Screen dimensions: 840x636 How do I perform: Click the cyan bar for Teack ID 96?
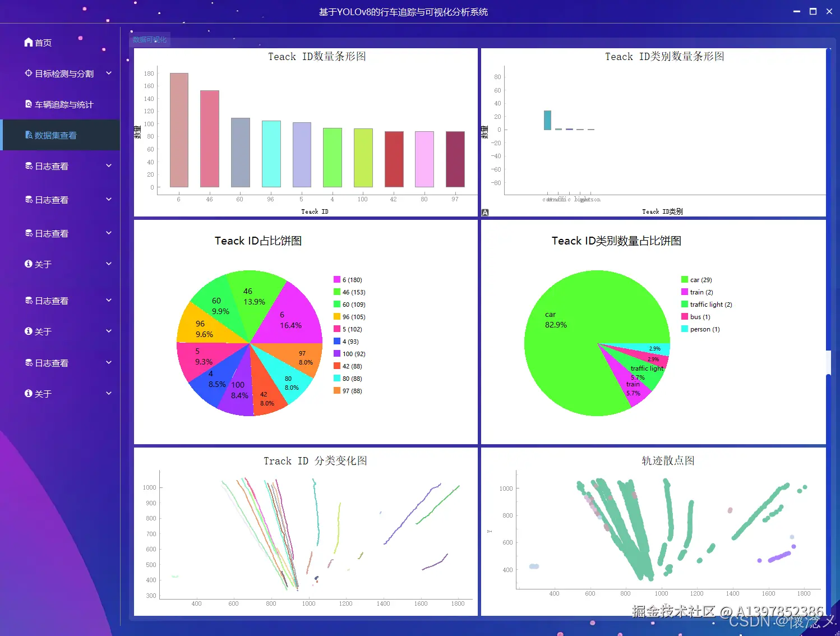(x=271, y=154)
